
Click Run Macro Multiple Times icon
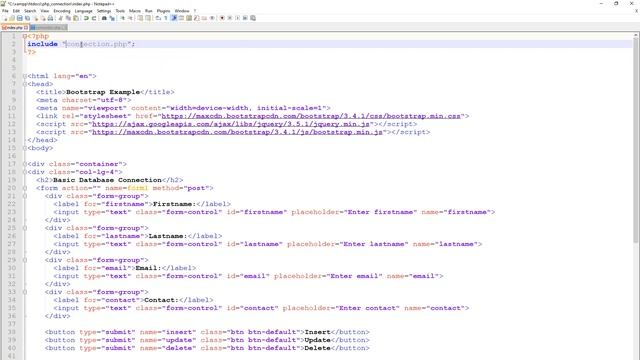pyautogui.click(x=245, y=18)
